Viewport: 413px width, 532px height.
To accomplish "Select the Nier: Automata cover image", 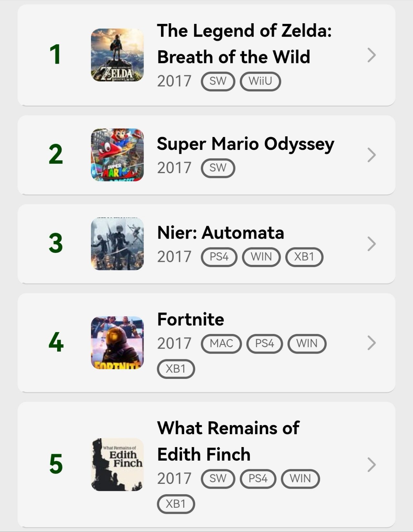I will pyautogui.click(x=117, y=244).
